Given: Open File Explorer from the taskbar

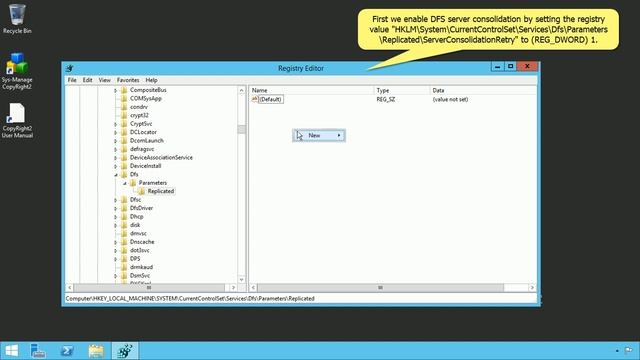Looking at the screenshot, I should [x=96, y=351].
